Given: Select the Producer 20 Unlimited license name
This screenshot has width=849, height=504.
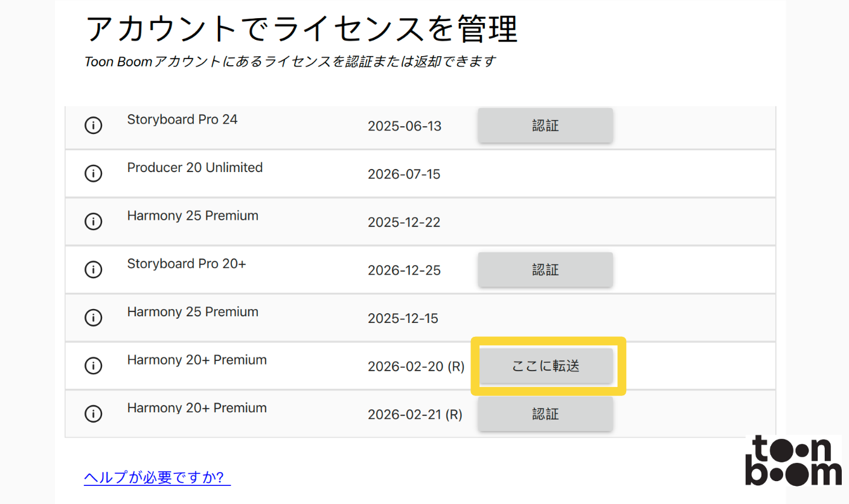Looking at the screenshot, I should point(194,168).
